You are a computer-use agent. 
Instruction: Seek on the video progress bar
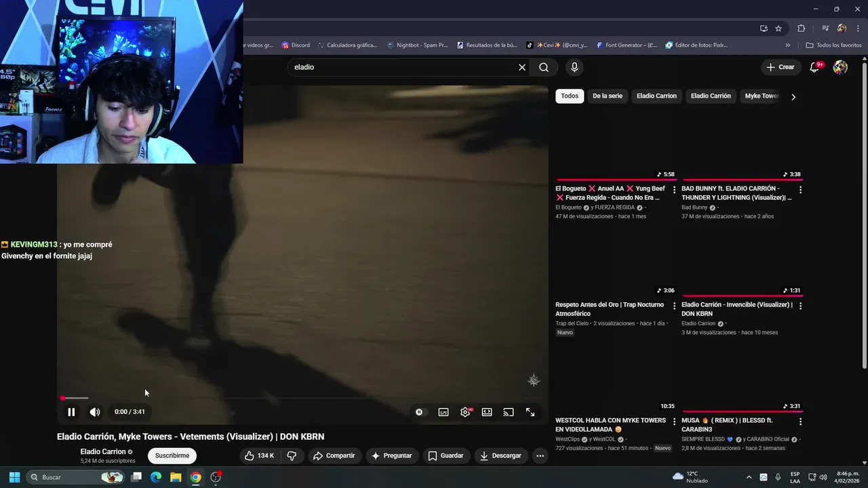click(x=302, y=398)
